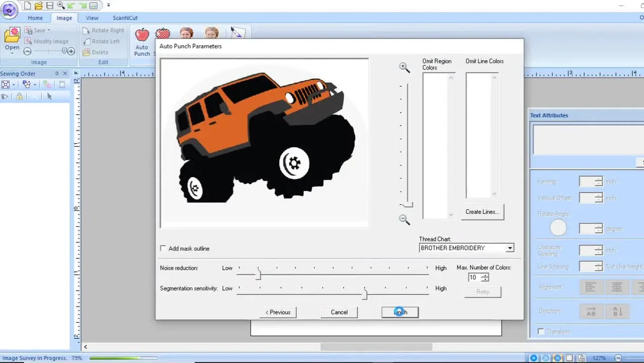This screenshot has height=363, width=644.
Task: Increase image density with plus icon
Action: click(71, 51)
